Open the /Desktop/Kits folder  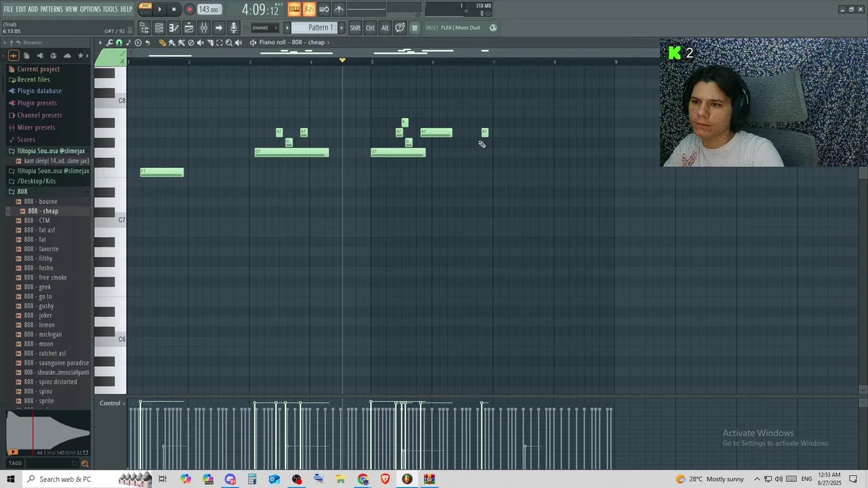click(37, 182)
